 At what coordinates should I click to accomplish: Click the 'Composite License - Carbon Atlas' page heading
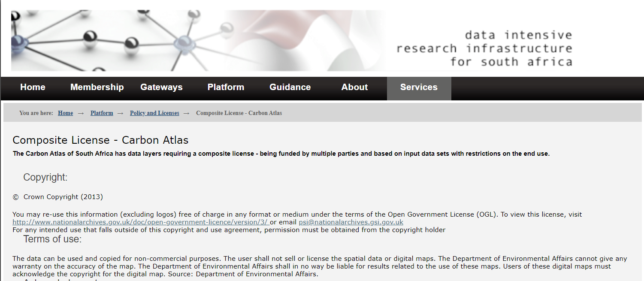coord(100,140)
